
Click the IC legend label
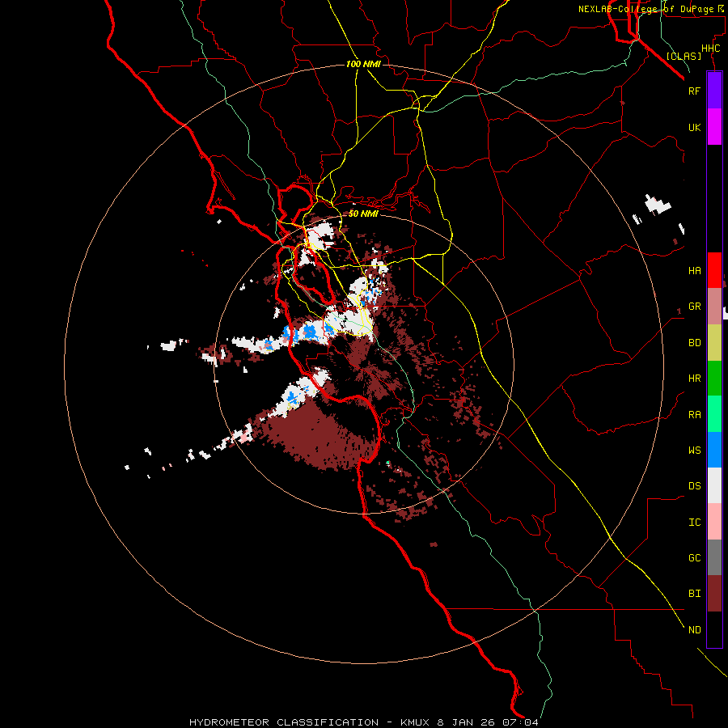pos(694,523)
